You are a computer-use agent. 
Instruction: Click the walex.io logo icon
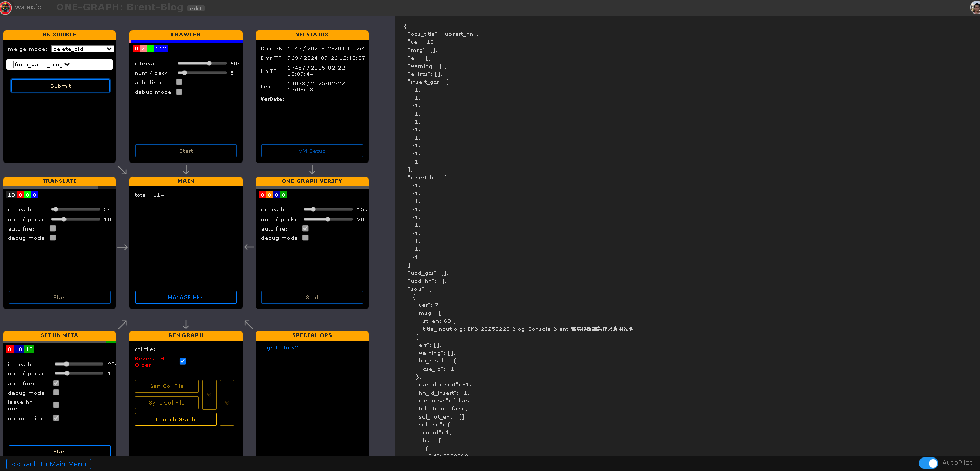pyautogui.click(x=6, y=7)
